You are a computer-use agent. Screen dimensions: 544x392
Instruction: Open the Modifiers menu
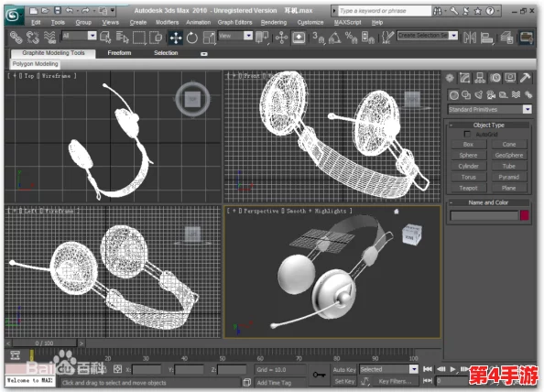[167, 23]
